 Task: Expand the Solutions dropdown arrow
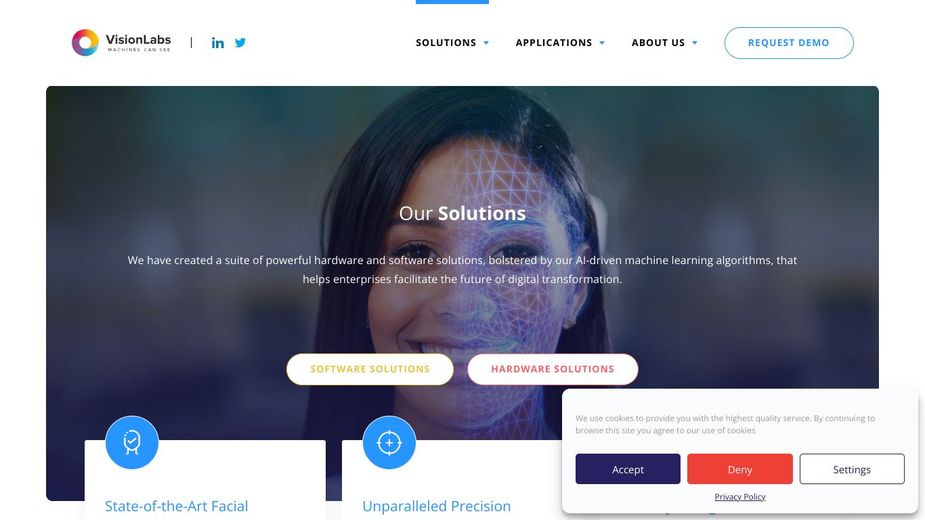click(487, 42)
